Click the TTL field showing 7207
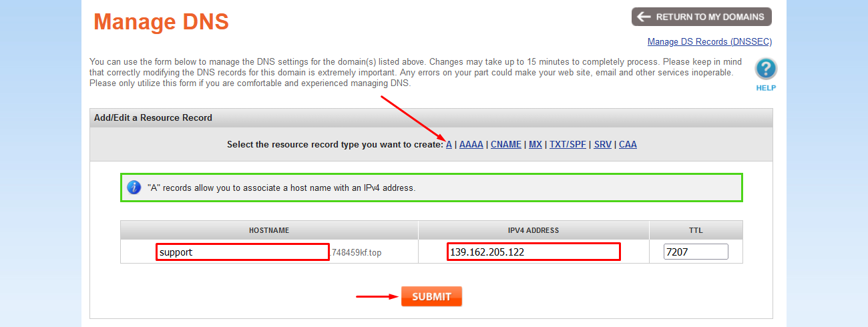This screenshot has width=868, height=327. [695, 252]
